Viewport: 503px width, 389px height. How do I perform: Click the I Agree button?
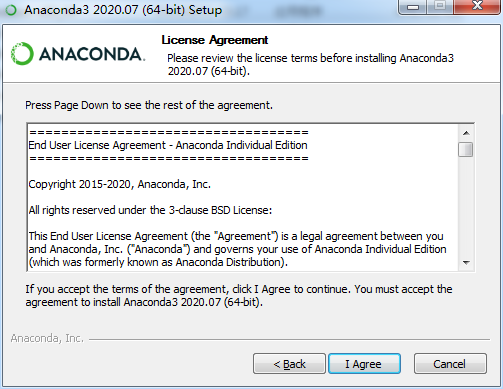[364, 364]
